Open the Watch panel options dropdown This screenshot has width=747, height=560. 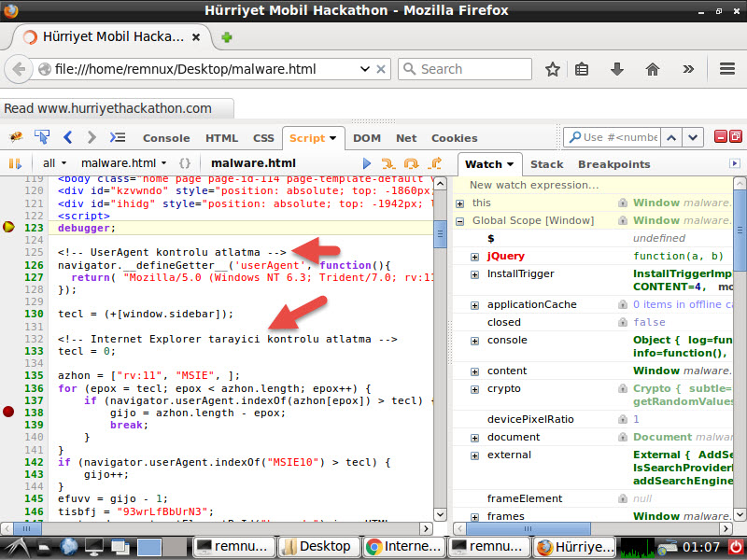tap(511, 164)
